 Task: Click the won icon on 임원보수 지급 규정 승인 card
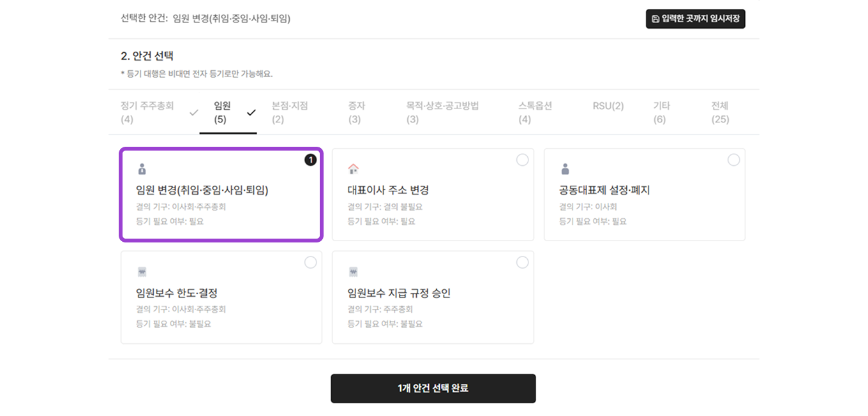(353, 272)
